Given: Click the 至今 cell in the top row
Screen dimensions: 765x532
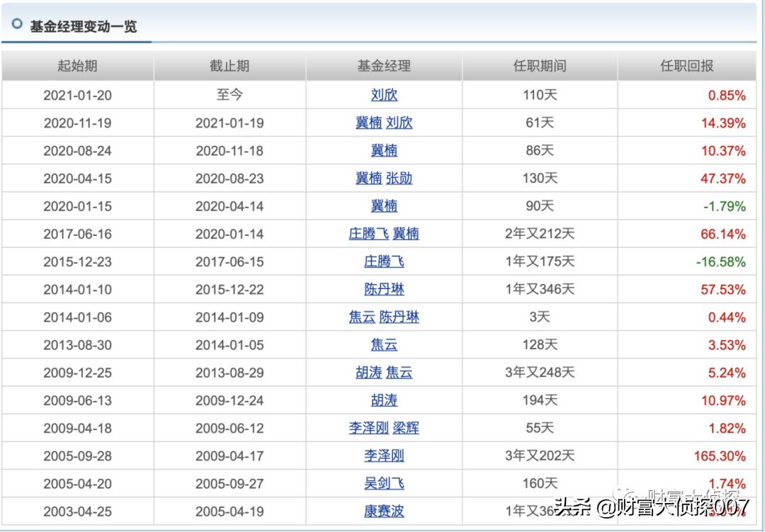Looking at the screenshot, I should [x=229, y=95].
